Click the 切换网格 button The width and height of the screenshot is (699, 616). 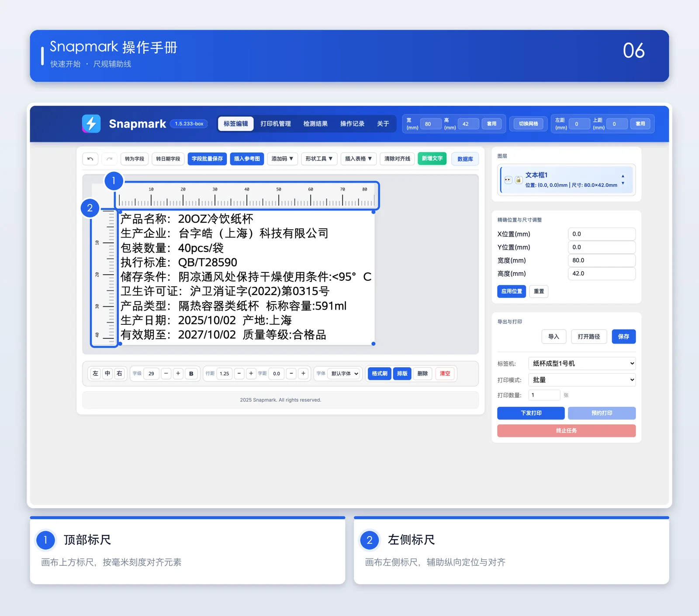point(528,124)
